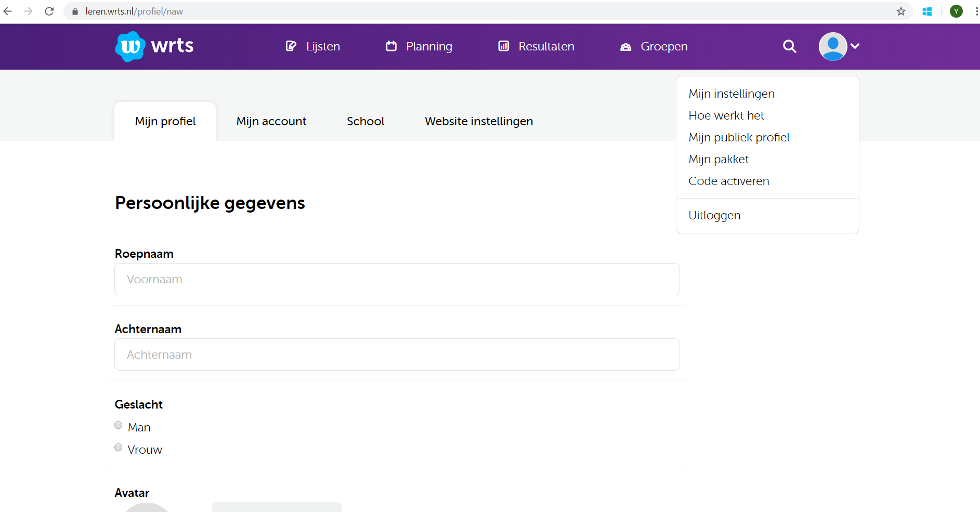The width and height of the screenshot is (980, 512).
Task: Open Chrome three-dot menu
Action: [x=977, y=11]
